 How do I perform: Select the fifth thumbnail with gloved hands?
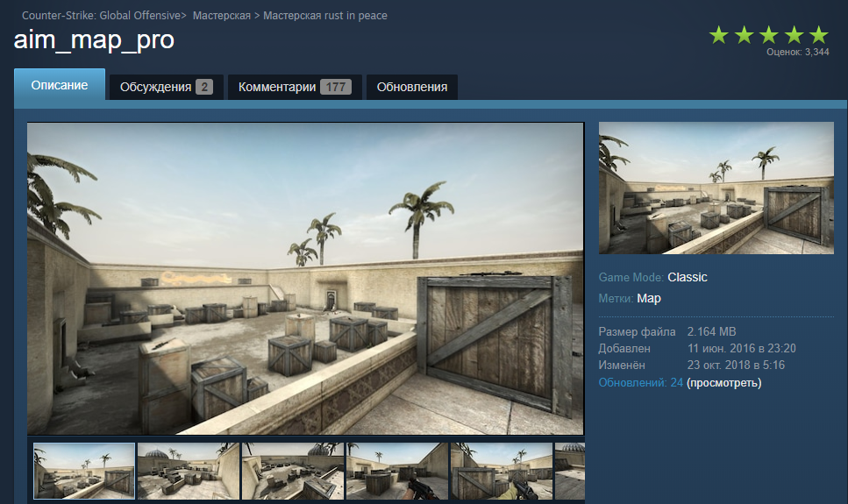coord(502,471)
